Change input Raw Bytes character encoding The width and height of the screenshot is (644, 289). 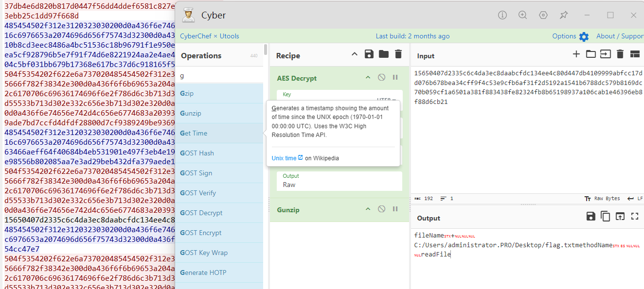tap(602, 199)
